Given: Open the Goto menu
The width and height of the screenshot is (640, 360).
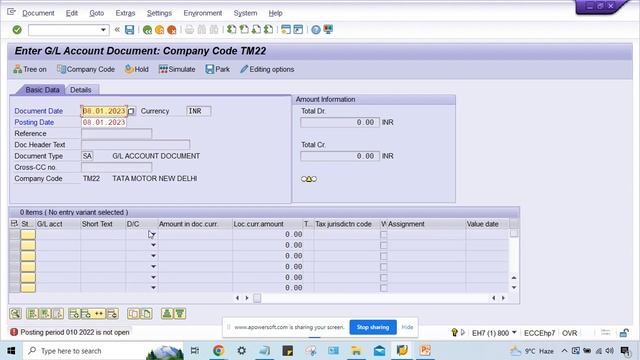Looking at the screenshot, I should [97, 13].
